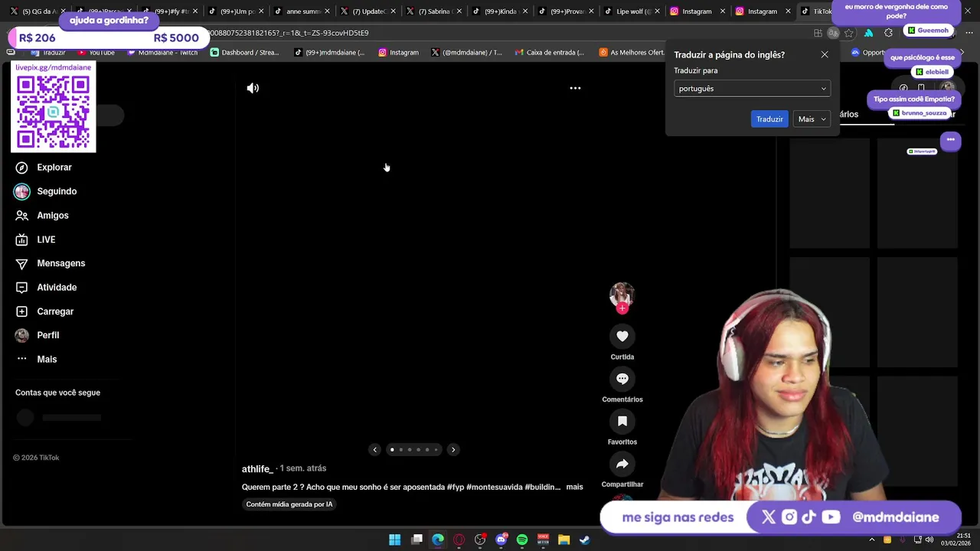
Task: Open Task View on the taskbar
Action: coord(416,540)
